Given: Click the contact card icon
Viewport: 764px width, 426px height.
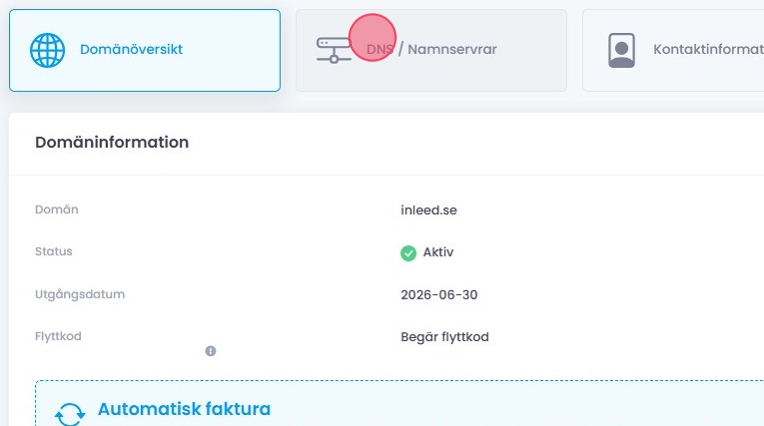Looking at the screenshot, I should tap(621, 50).
